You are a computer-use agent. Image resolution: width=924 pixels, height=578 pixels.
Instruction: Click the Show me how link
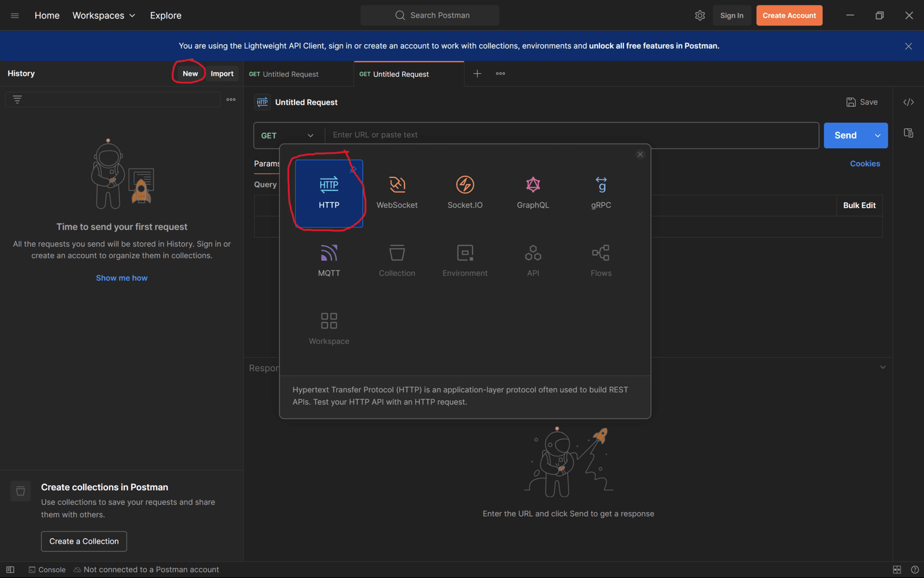[121, 278]
